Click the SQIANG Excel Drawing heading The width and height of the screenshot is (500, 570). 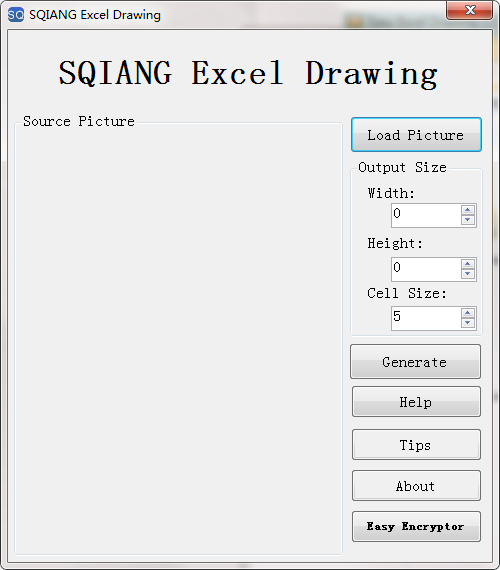(x=248, y=73)
